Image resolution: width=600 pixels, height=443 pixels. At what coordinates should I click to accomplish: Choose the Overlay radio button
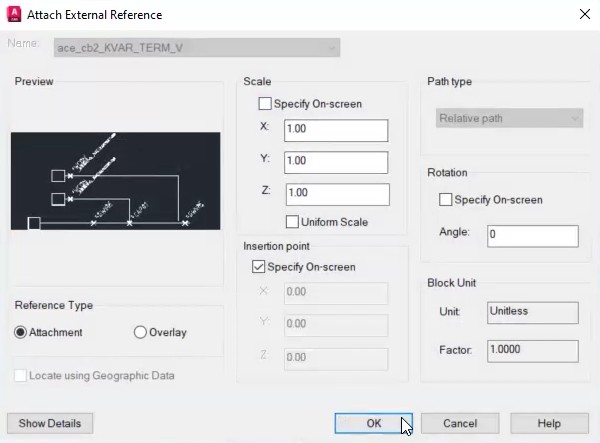click(x=140, y=332)
